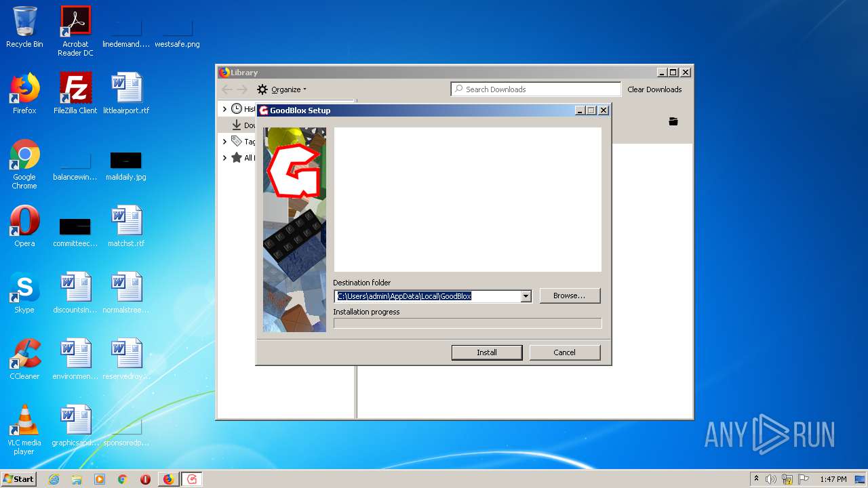This screenshot has width=868, height=488.
Task: Select reservedroy document icon
Action: coord(126,359)
